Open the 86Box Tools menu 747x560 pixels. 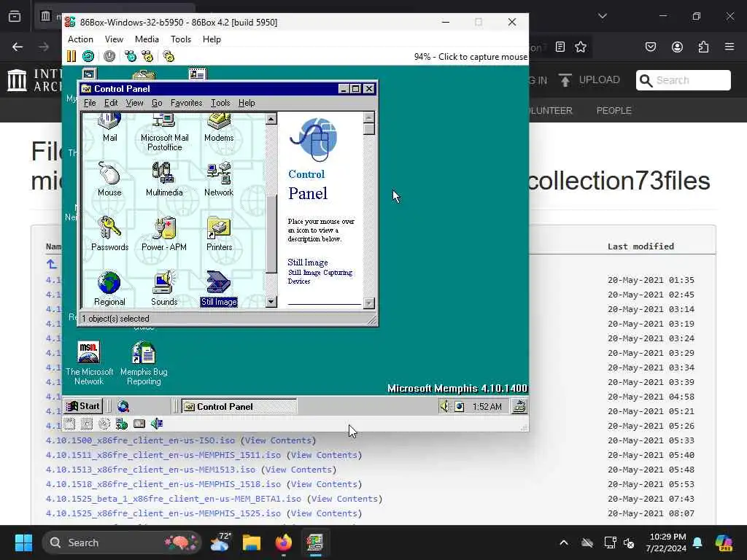click(x=181, y=39)
